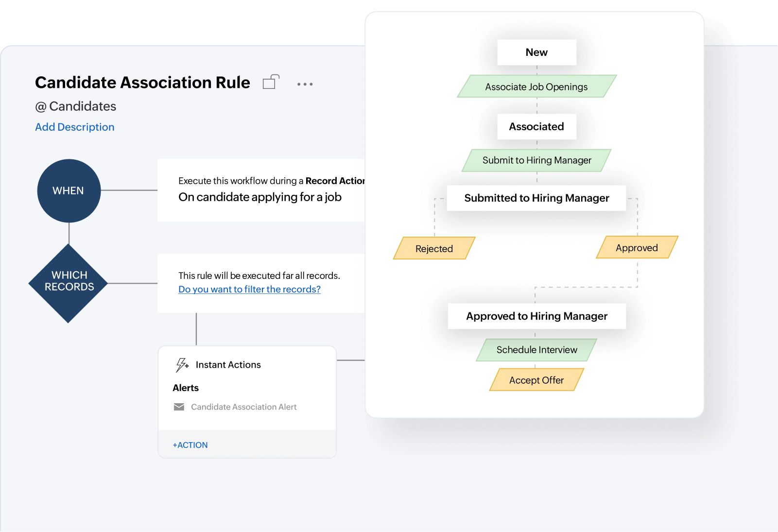Open the ellipsis more options menu
The height and width of the screenshot is (532, 778).
tap(305, 84)
